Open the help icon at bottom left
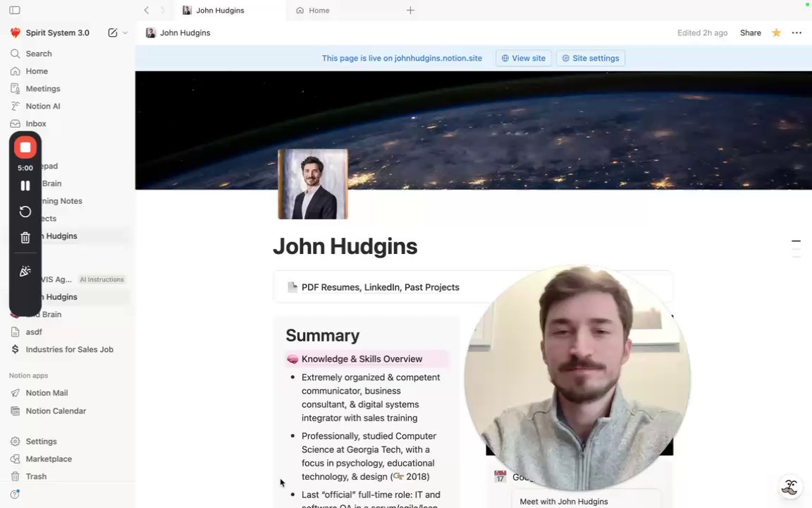Image resolution: width=812 pixels, height=508 pixels. coord(15,494)
